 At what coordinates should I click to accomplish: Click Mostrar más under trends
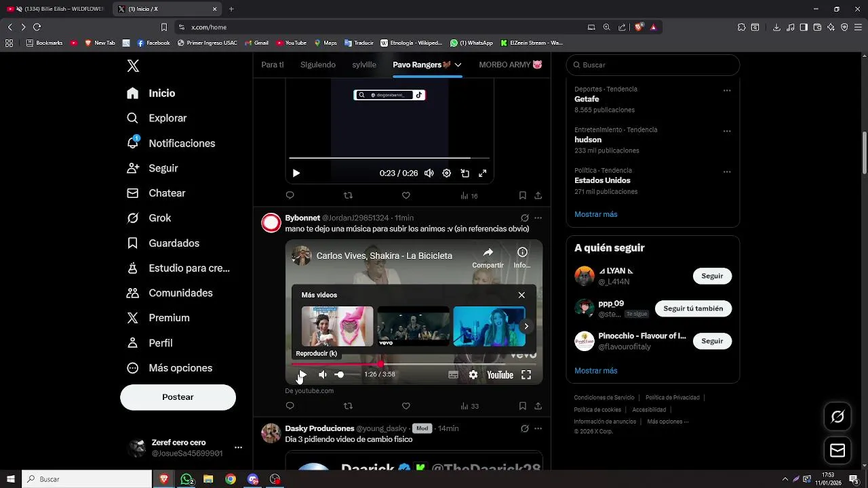coord(595,214)
